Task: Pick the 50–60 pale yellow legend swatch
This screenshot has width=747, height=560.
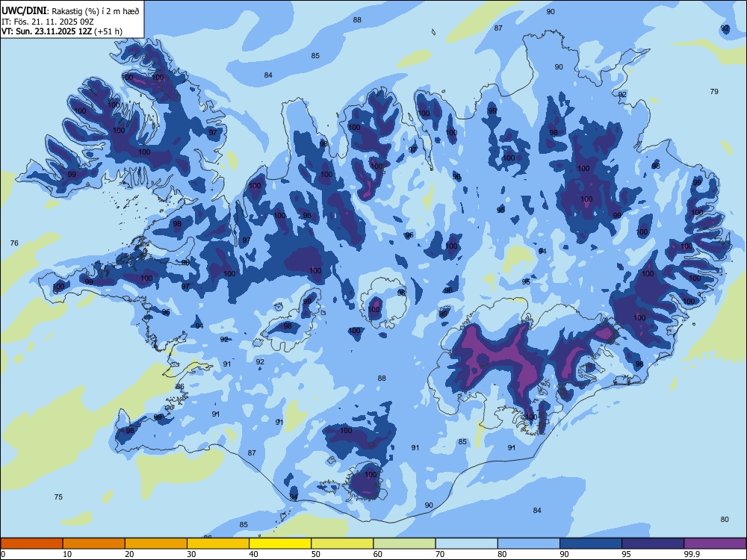Action: [343, 544]
